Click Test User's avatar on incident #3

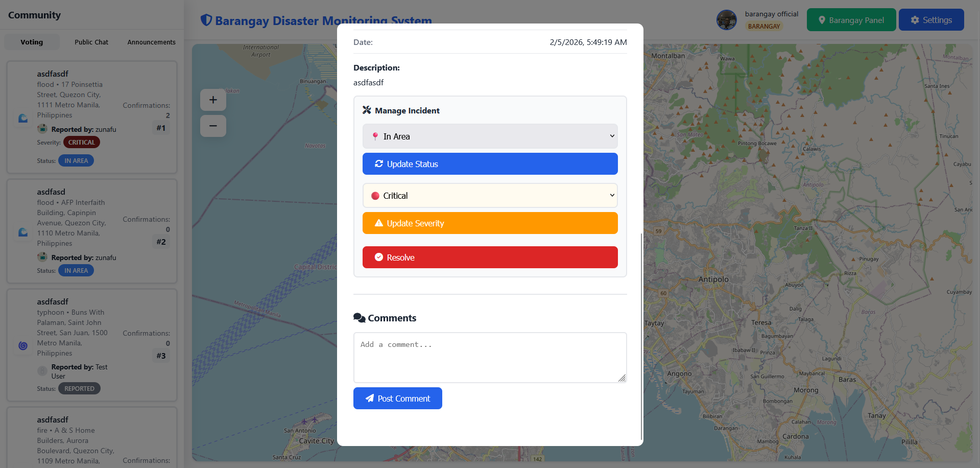pos(42,371)
